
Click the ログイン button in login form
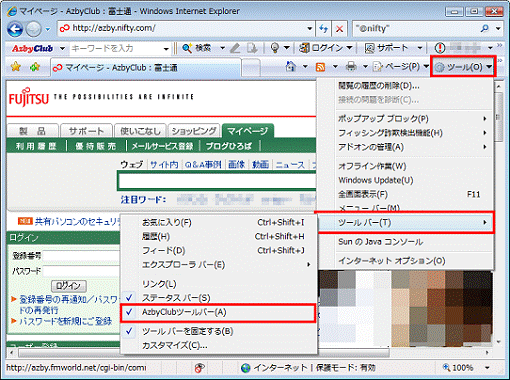pyautogui.click(x=69, y=286)
